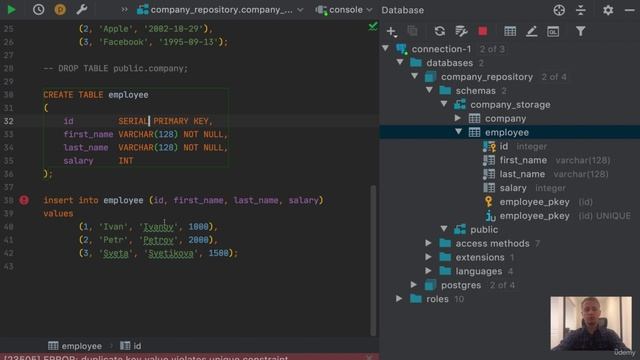Expand roles folder

(x=399, y=298)
